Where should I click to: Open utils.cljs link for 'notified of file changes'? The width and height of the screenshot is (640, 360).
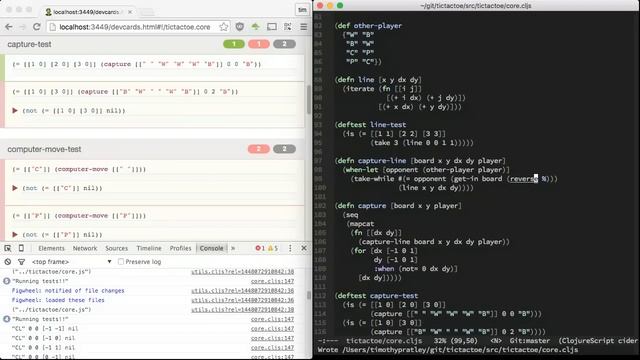(x=242, y=291)
